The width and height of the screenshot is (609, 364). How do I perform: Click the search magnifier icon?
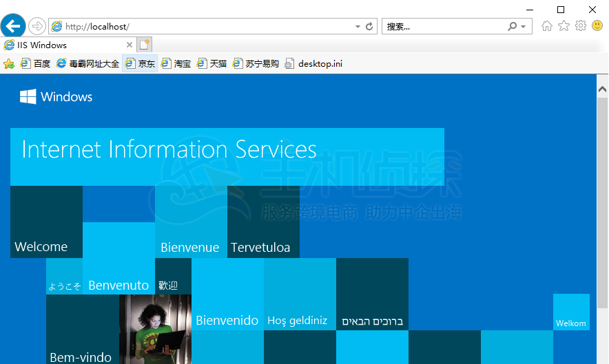pos(512,27)
